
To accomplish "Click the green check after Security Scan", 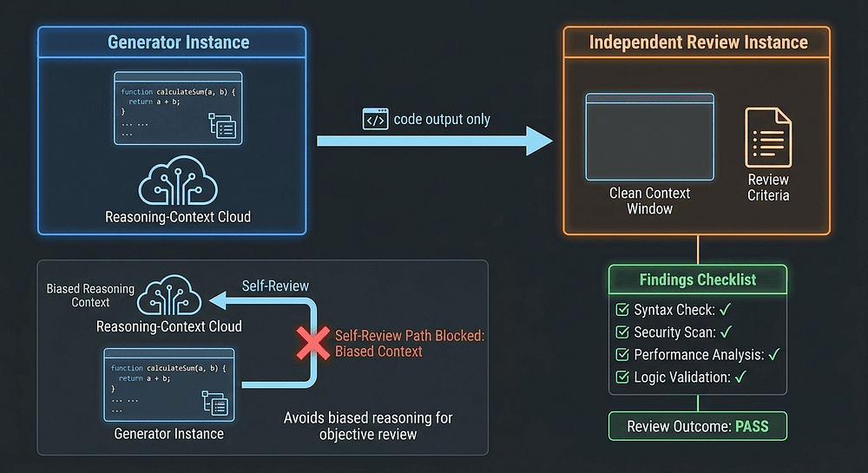I will pos(726,332).
